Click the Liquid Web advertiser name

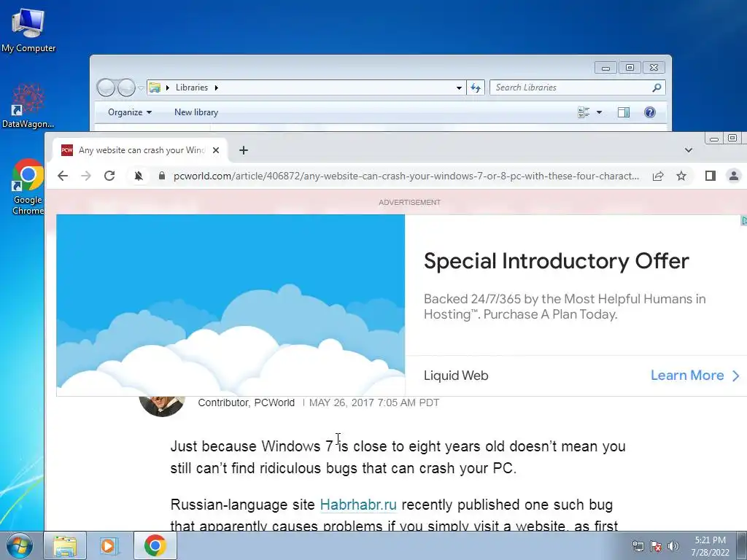pos(456,376)
